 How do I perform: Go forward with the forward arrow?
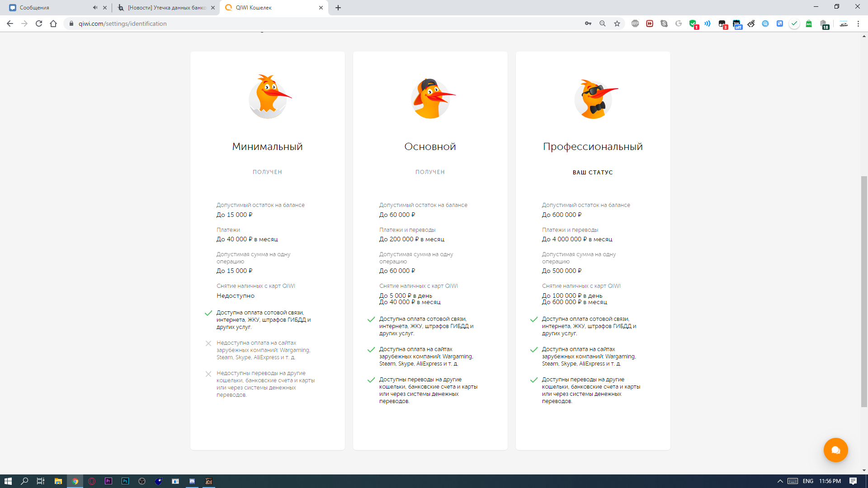click(24, 23)
